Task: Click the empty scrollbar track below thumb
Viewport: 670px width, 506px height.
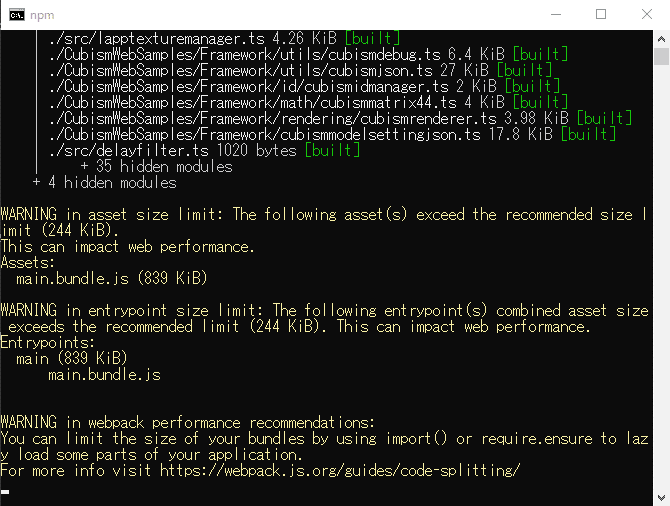Action: pos(661,300)
